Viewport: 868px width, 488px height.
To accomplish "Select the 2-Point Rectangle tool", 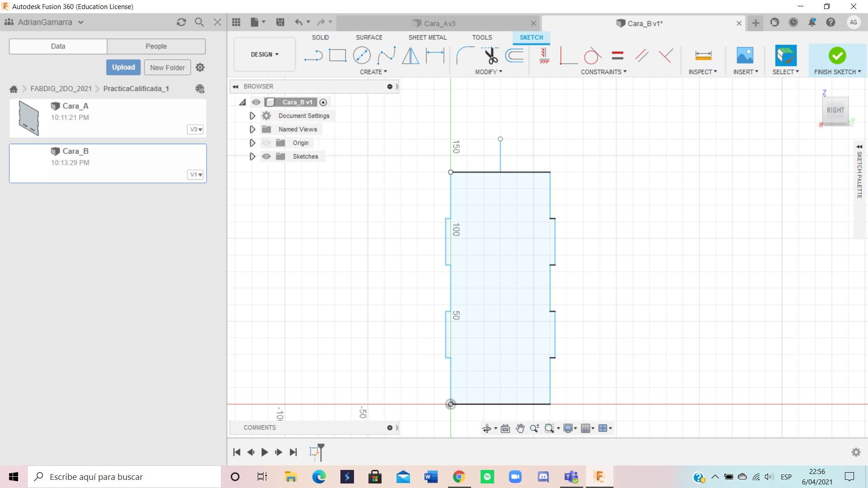I will (337, 56).
